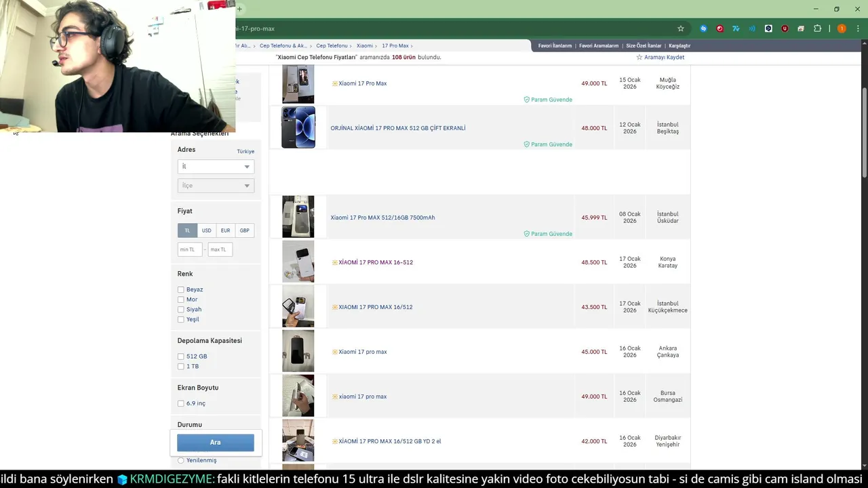This screenshot has height=488, width=868.
Task: Click the max TL price field
Action: pos(220,249)
